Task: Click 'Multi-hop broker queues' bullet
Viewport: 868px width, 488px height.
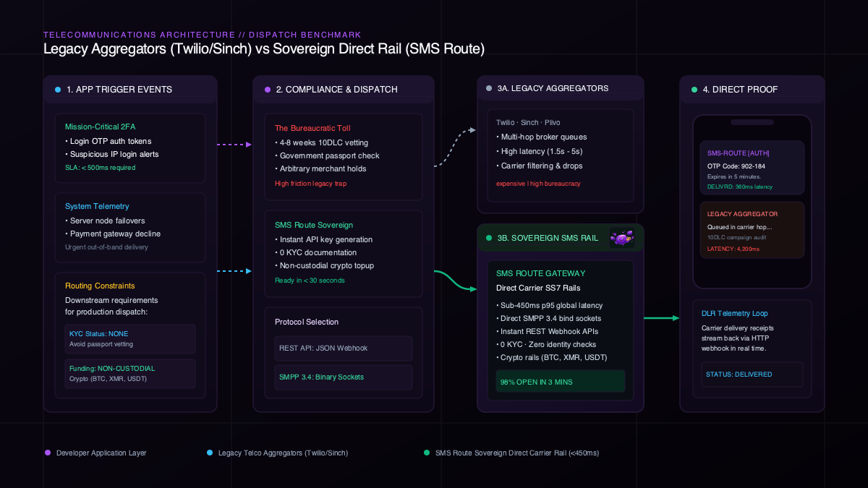Action: pos(541,137)
